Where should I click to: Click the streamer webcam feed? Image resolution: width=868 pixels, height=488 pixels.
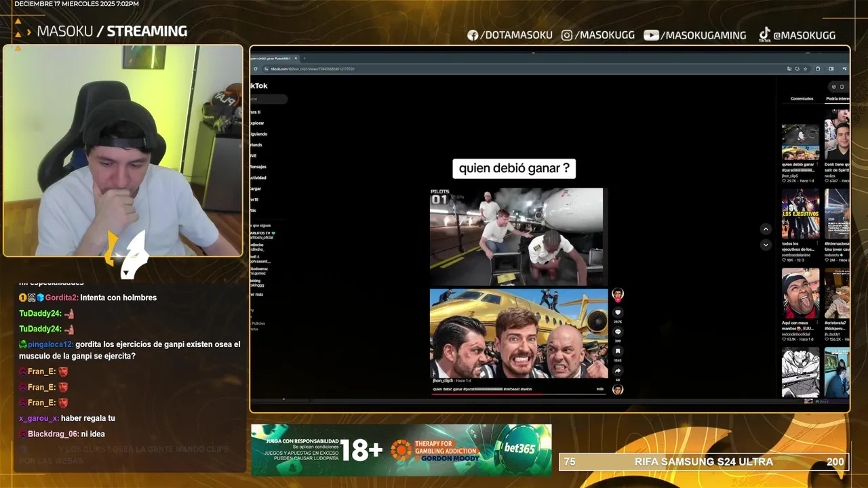[x=123, y=151]
